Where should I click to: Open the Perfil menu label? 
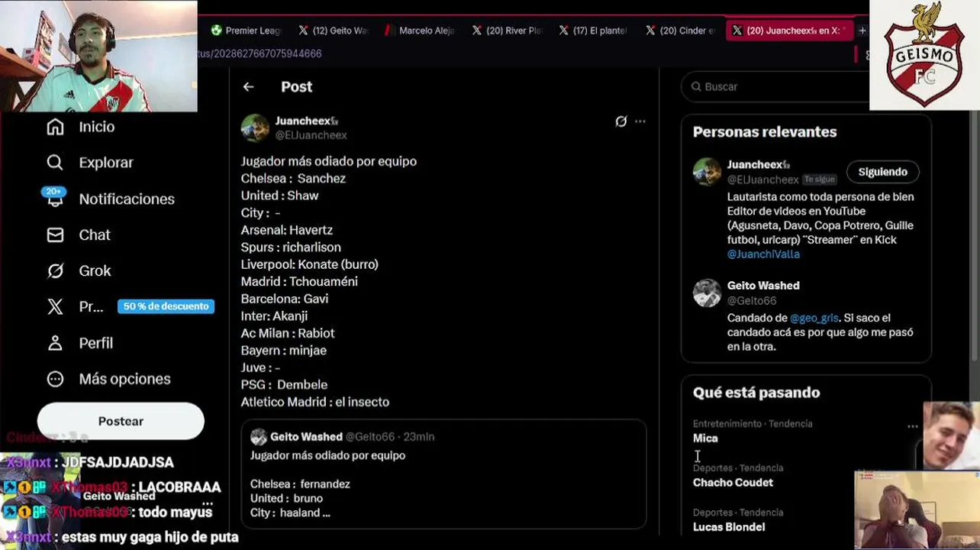point(96,343)
